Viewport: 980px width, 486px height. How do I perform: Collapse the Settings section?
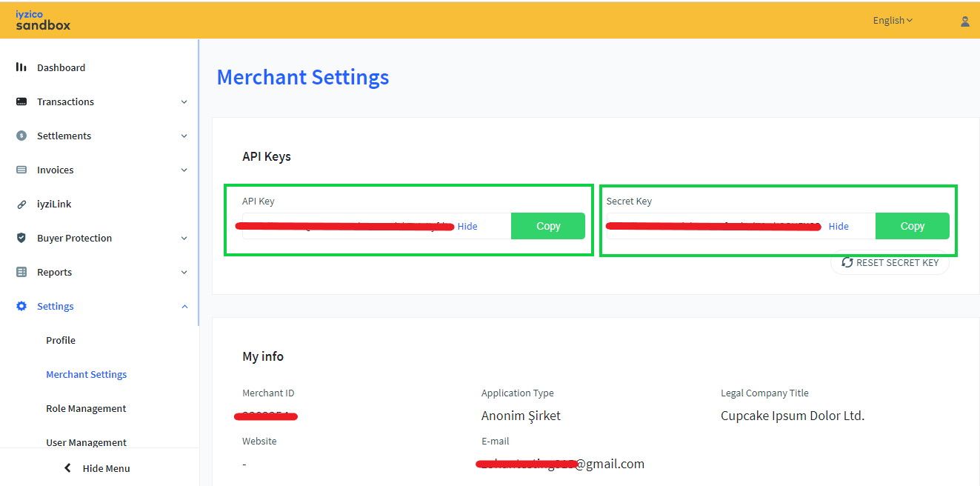click(184, 306)
